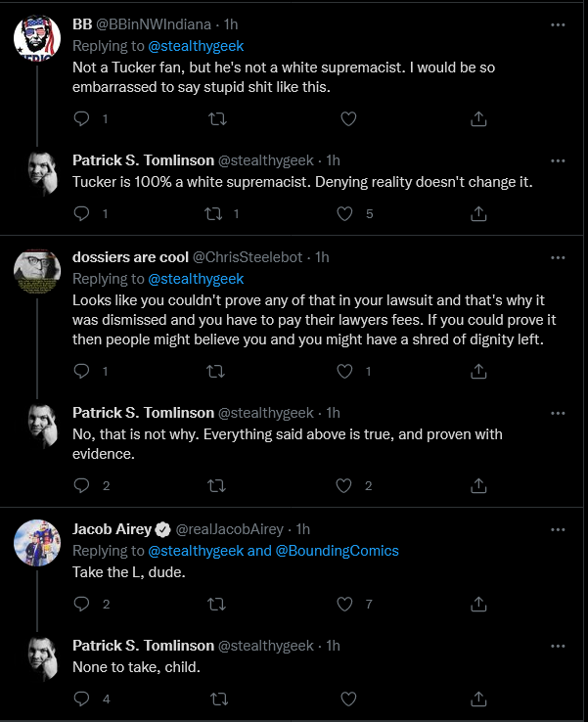Open @ChrisSteelebot handle
The height and width of the screenshot is (722, 588).
[x=248, y=257]
